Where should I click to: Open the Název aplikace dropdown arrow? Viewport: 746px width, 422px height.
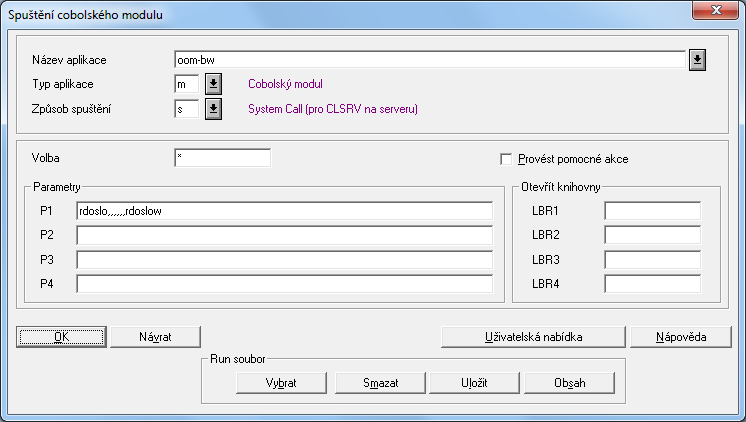pyautogui.click(x=697, y=60)
